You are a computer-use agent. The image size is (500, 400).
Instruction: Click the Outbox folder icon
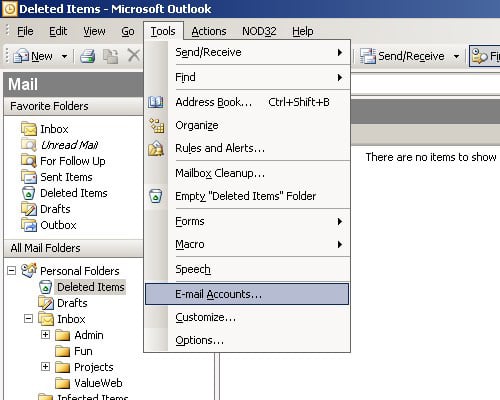click(29, 225)
